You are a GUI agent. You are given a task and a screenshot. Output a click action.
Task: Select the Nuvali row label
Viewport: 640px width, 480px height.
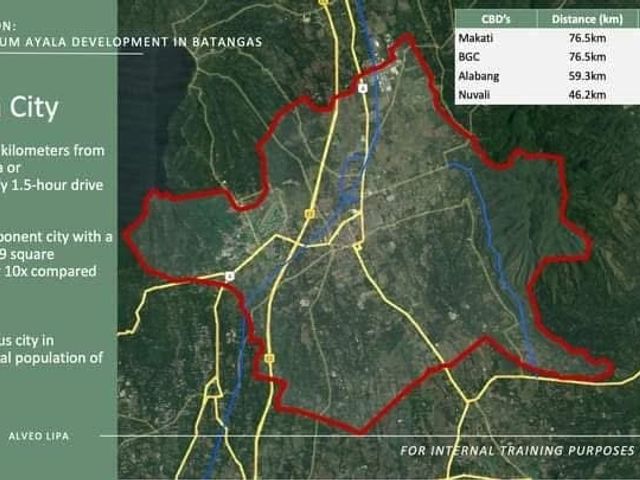pos(474,95)
